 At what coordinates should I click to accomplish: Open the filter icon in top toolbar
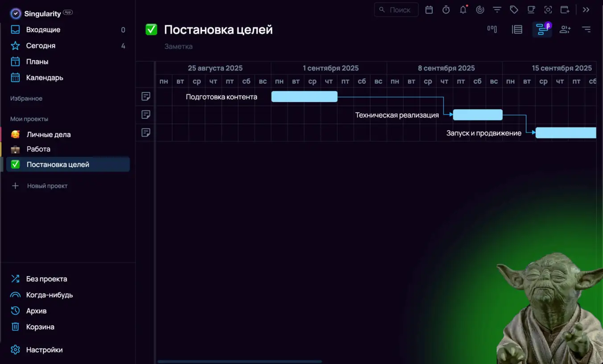tap(497, 10)
